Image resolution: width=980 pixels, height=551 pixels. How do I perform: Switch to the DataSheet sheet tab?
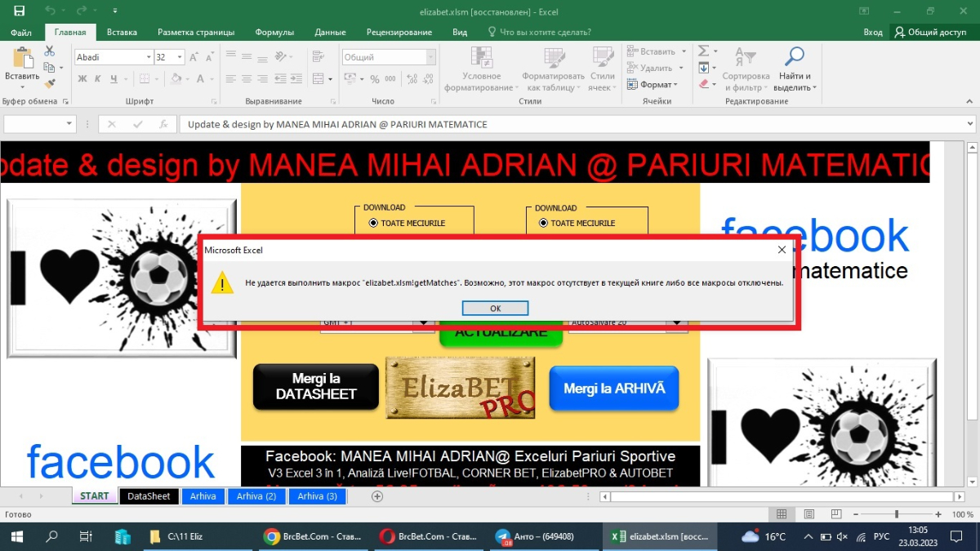click(149, 496)
